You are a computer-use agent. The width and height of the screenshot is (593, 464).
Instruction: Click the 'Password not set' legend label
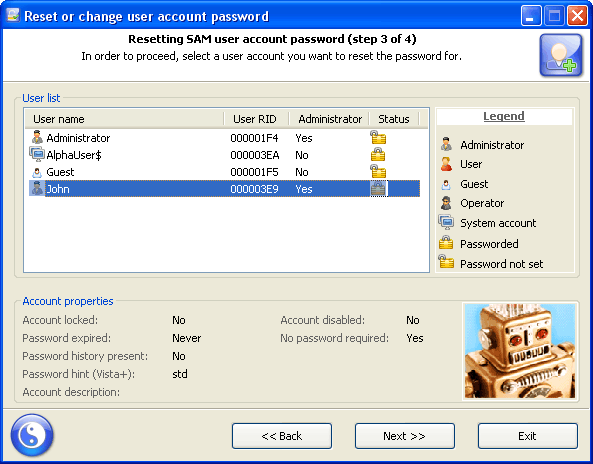coord(501,264)
